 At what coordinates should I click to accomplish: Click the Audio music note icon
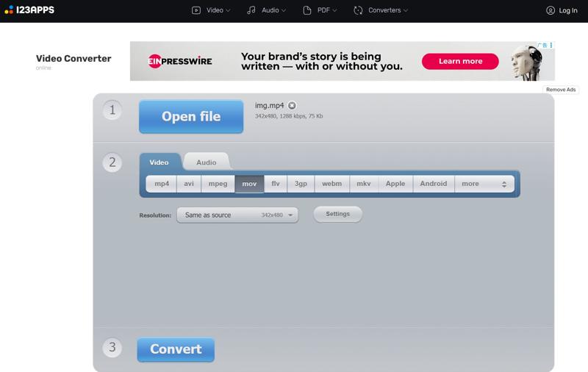pyautogui.click(x=251, y=10)
